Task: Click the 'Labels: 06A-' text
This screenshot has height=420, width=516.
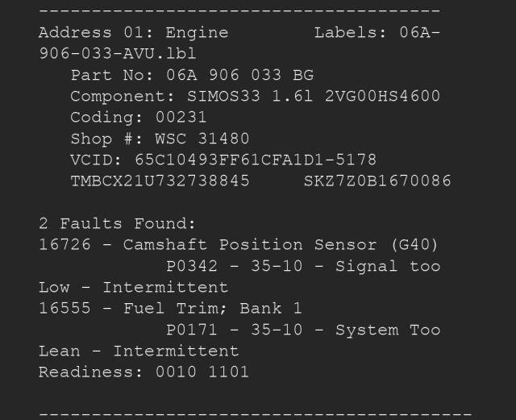Action: pyautogui.click(x=377, y=33)
